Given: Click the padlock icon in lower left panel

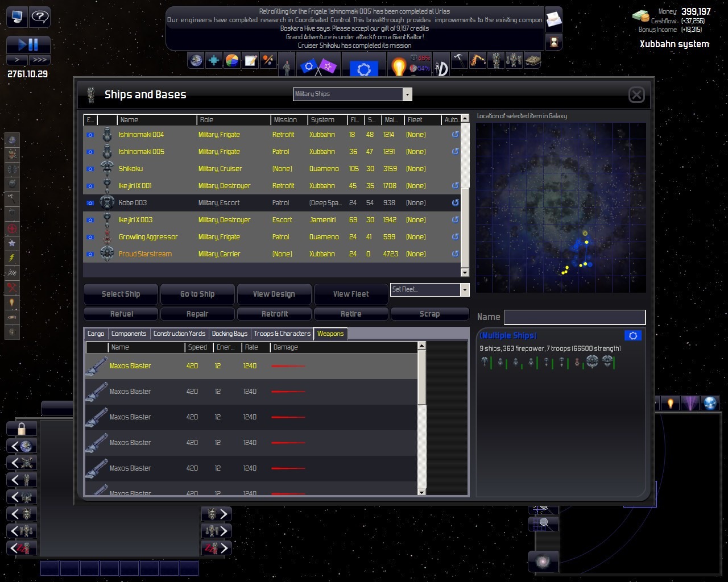Looking at the screenshot, I should tap(22, 429).
